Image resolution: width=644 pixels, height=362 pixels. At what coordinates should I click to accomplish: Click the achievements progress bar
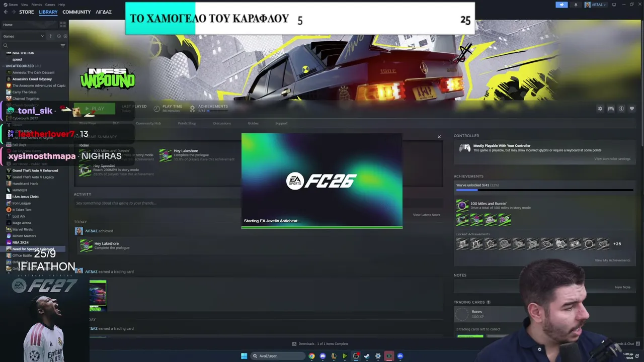point(544,190)
